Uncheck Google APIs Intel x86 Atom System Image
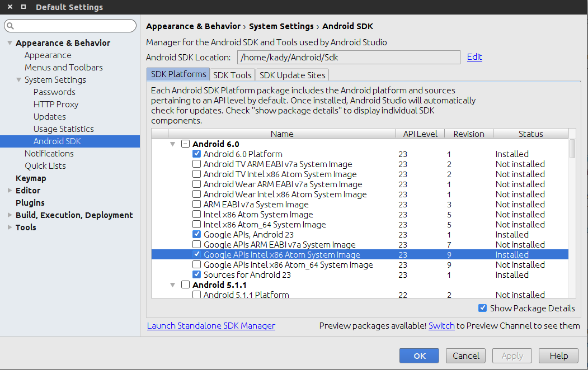Image resolution: width=588 pixels, height=370 pixels. click(x=196, y=255)
